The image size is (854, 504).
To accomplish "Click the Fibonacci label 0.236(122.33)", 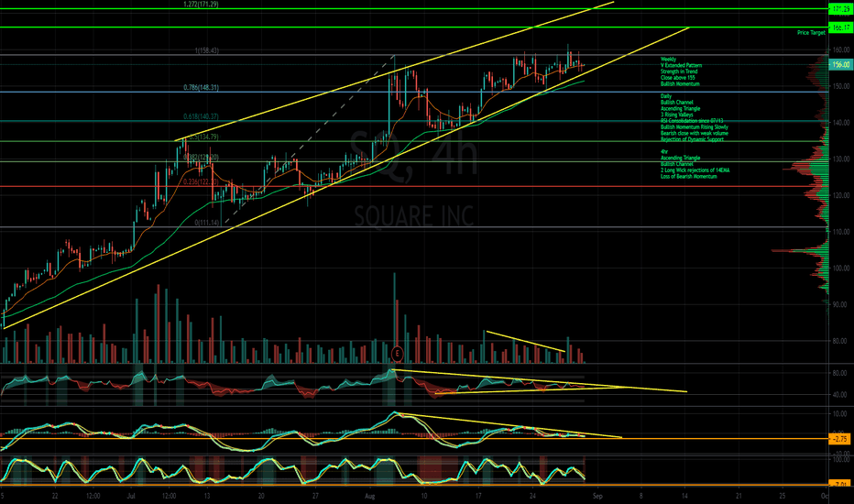I will tap(201, 182).
